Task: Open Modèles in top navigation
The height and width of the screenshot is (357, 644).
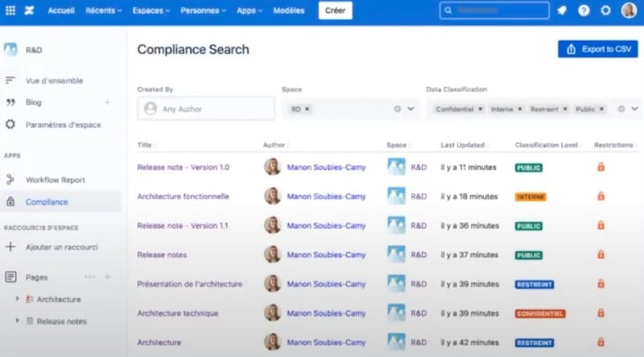Action: tap(289, 10)
